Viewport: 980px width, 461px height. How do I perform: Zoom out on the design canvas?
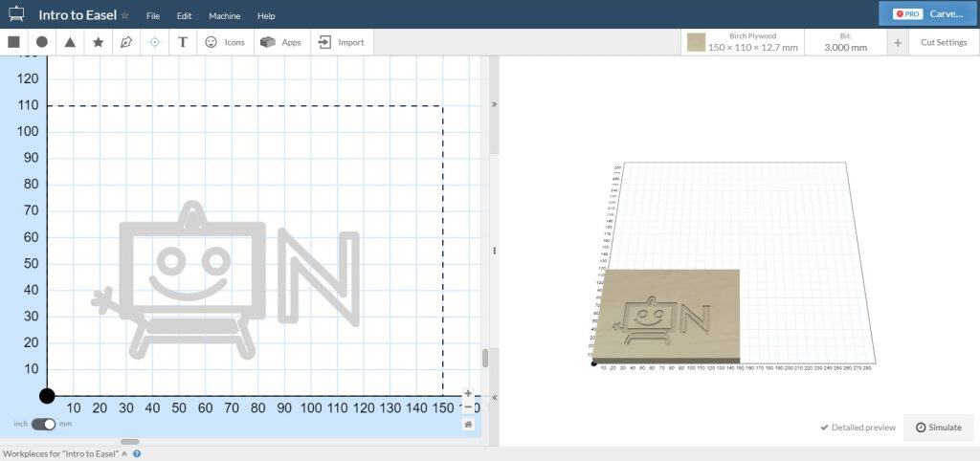[468, 407]
